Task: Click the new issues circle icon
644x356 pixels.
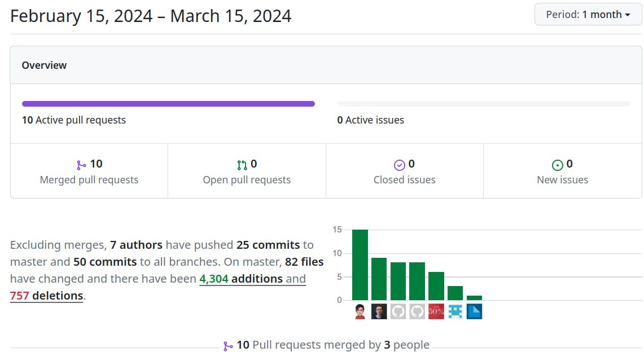Action: tap(557, 165)
